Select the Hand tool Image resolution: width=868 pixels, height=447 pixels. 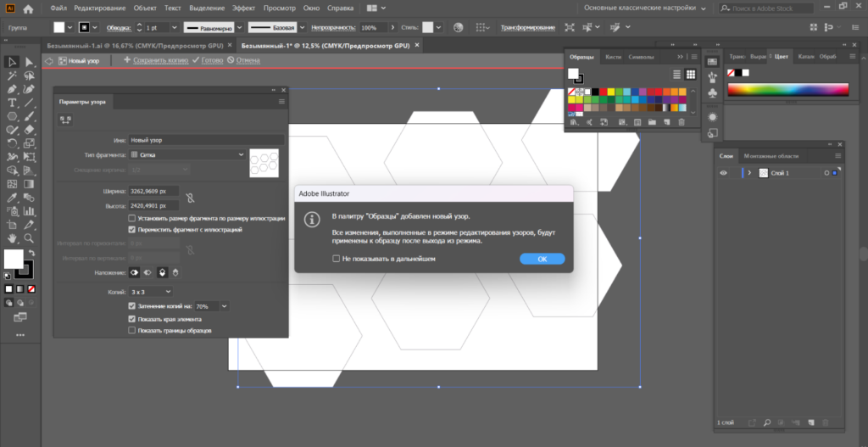12,238
